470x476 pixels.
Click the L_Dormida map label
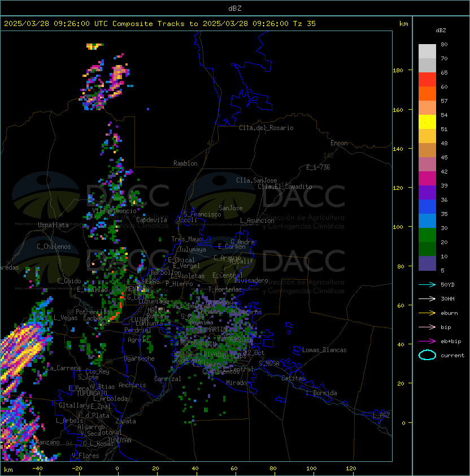tap(321, 393)
